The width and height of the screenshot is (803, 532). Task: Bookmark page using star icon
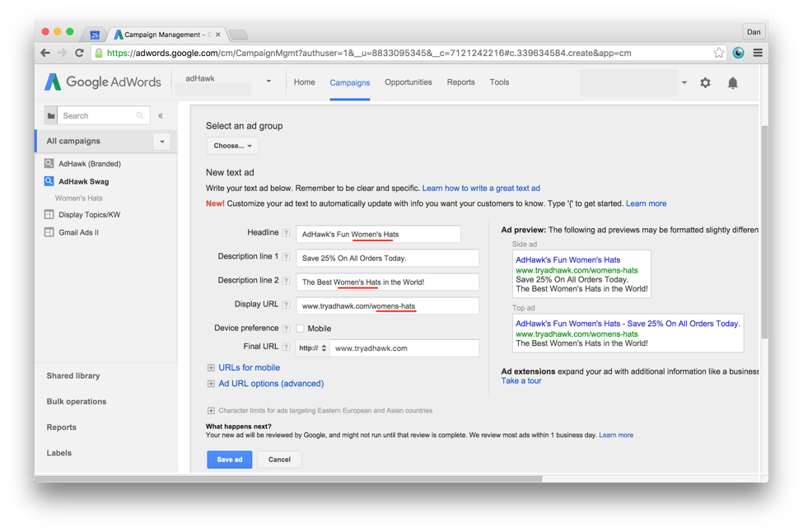pos(719,53)
